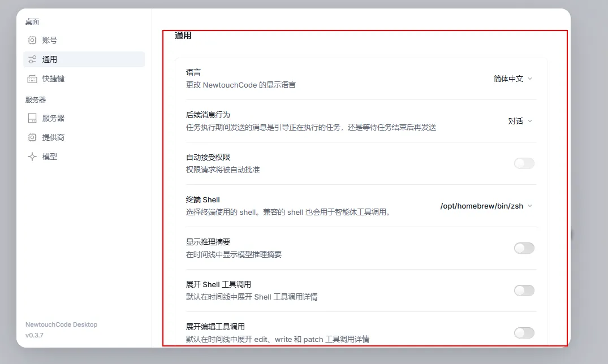Screen dimensions: 608x364
Task: Click the 桌面 section header
Action: 32,21
